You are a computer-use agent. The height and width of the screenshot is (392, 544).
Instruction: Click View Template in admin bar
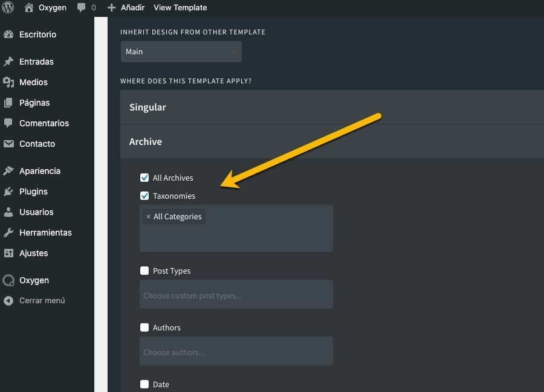tap(180, 8)
